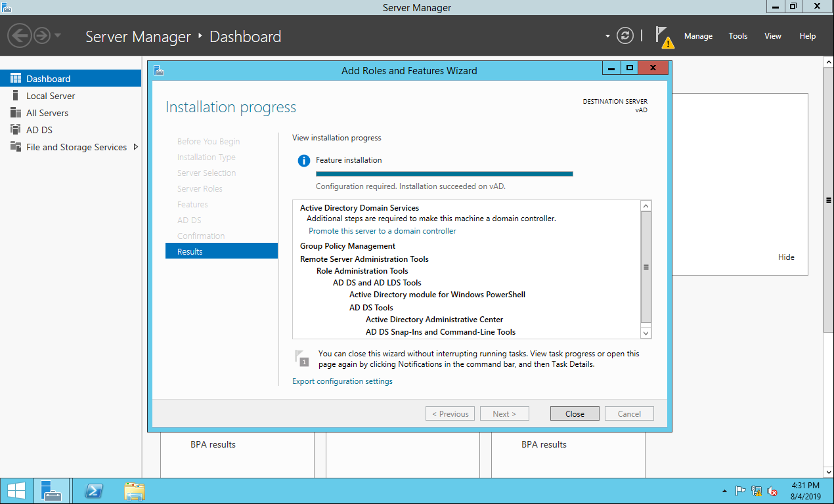Open the notifications flag with warning
Viewport: 834px width, 504px height.
[x=665, y=37]
